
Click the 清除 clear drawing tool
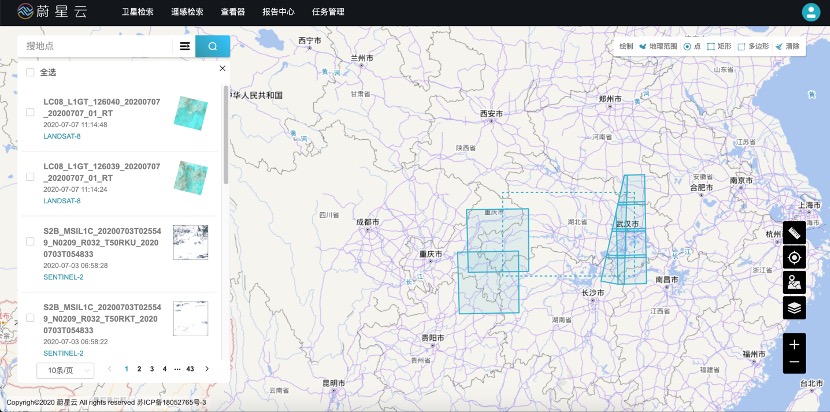[787, 46]
